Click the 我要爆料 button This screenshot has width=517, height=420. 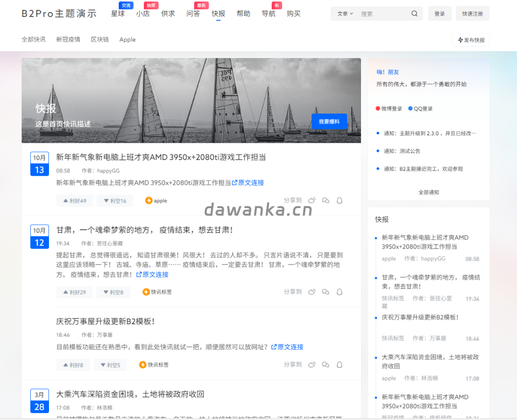329,122
